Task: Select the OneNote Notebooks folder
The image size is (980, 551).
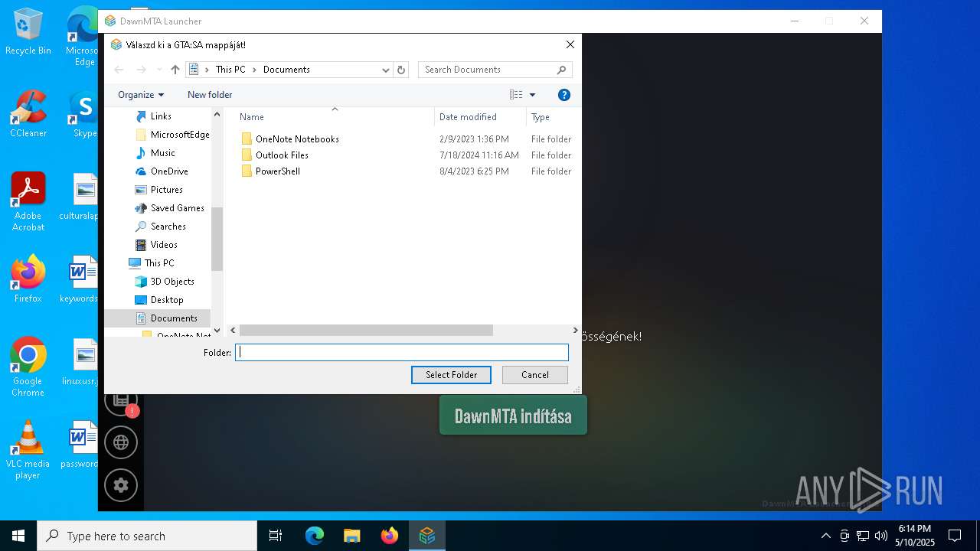Action: click(x=297, y=139)
